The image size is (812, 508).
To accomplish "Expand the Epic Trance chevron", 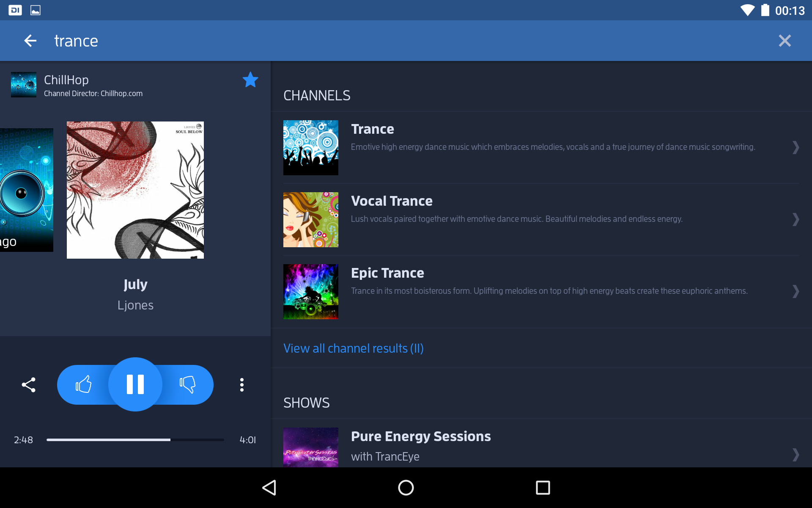I will click(796, 291).
